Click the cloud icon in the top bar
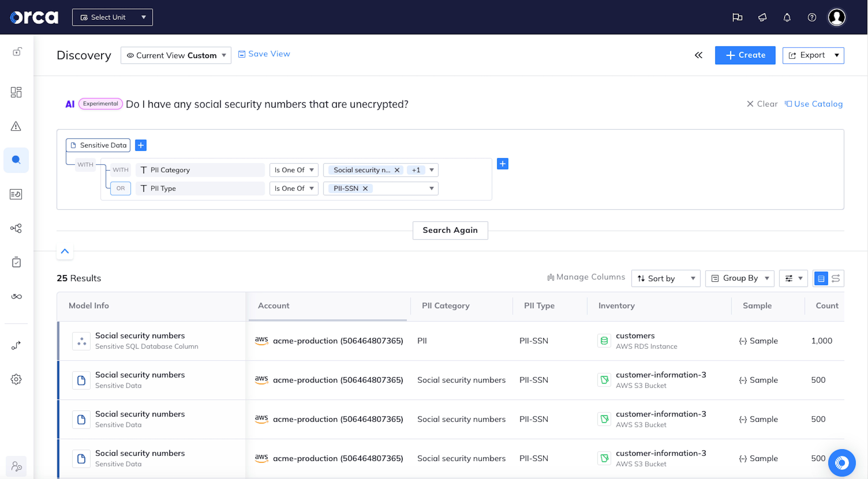The height and width of the screenshot is (479, 868). (x=762, y=17)
